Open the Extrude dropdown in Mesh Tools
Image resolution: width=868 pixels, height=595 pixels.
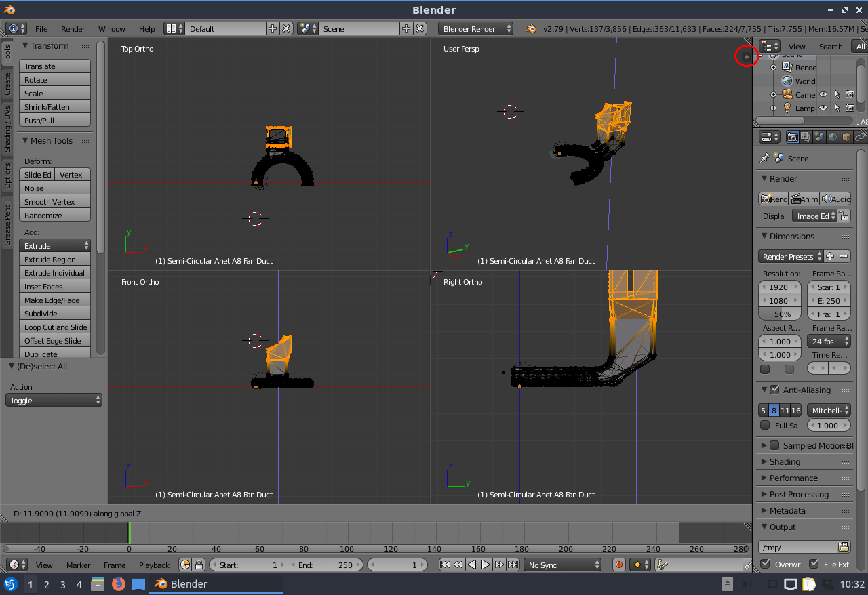pos(56,246)
